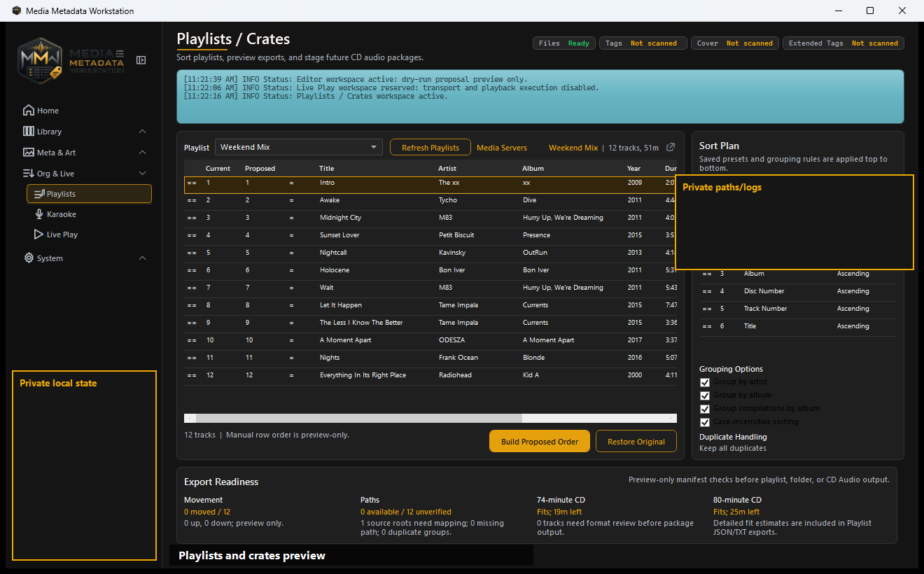Screen dimensions: 924x574
Task: Click the 'Fits; 25m left' 80-minute CD value
Action: point(736,512)
